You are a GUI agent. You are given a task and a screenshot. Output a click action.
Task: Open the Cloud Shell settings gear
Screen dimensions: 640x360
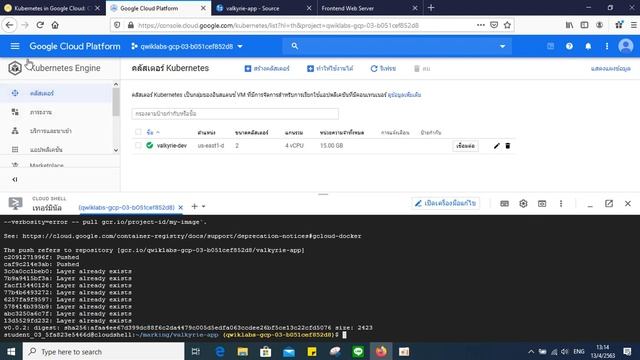tap(523, 203)
